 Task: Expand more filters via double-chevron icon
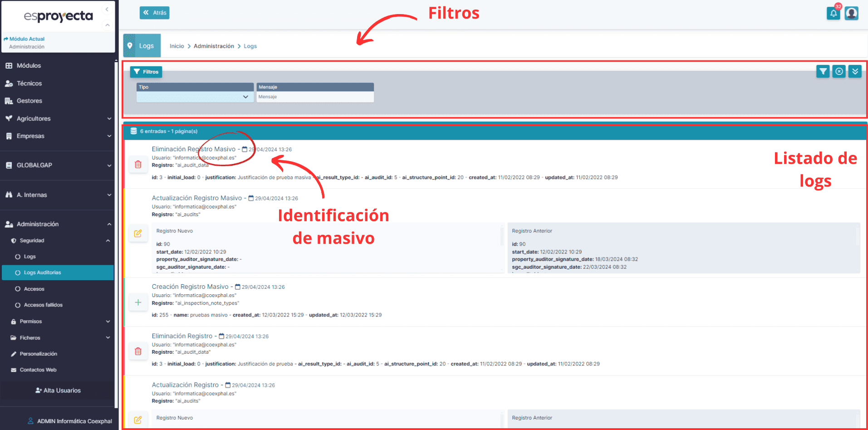[x=854, y=71]
